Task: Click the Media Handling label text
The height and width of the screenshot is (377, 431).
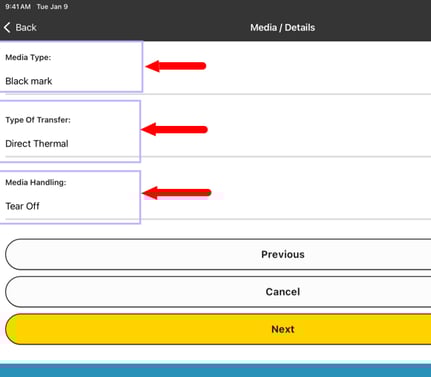Action: pos(36,182)
